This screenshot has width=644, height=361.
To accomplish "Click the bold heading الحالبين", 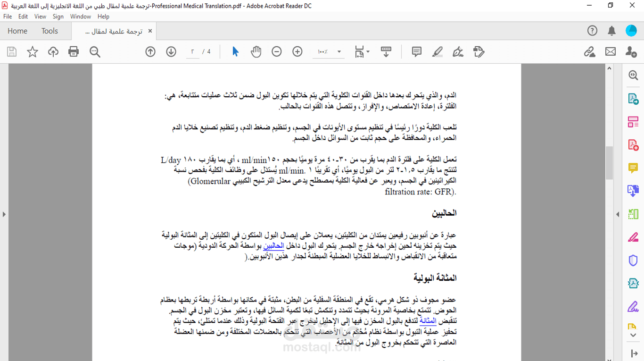I will (x=444, y=213).
